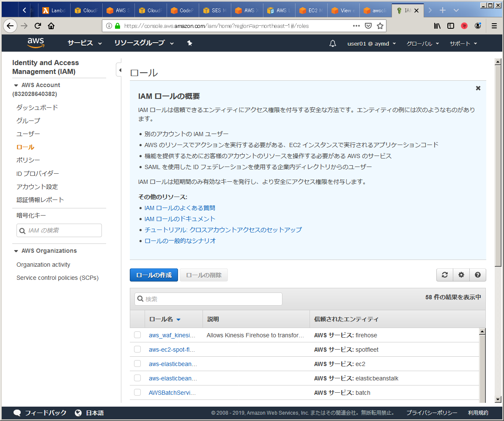Open ポリシー in the IAM sidebar
Viewport: 504px width, 421px height.
tap(28, 160)
